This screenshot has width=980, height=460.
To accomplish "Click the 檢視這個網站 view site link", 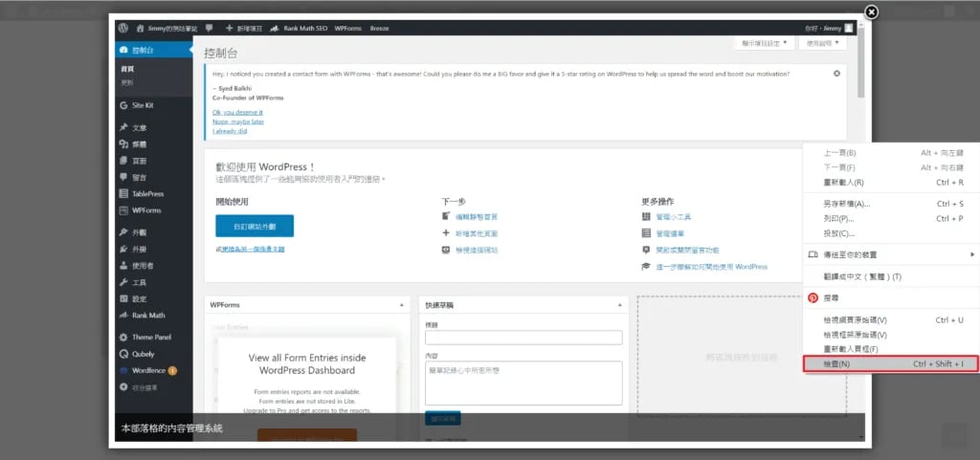I will (477, 250).
